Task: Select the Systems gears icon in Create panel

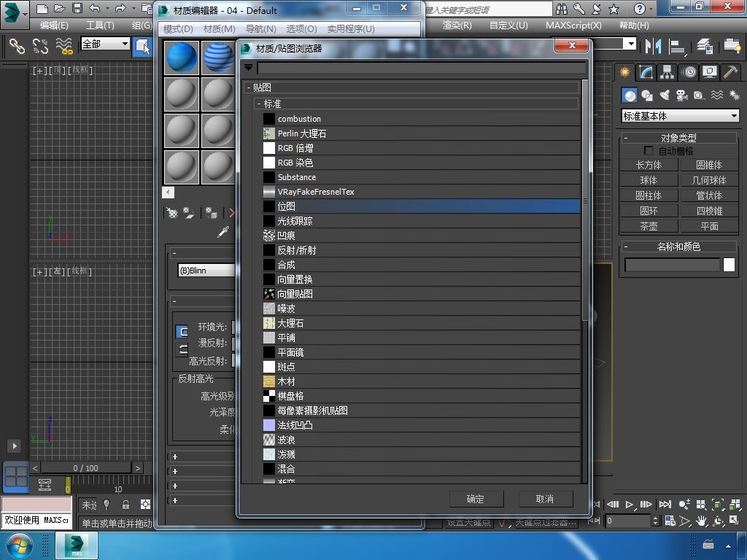Action: tap(734, 96)
